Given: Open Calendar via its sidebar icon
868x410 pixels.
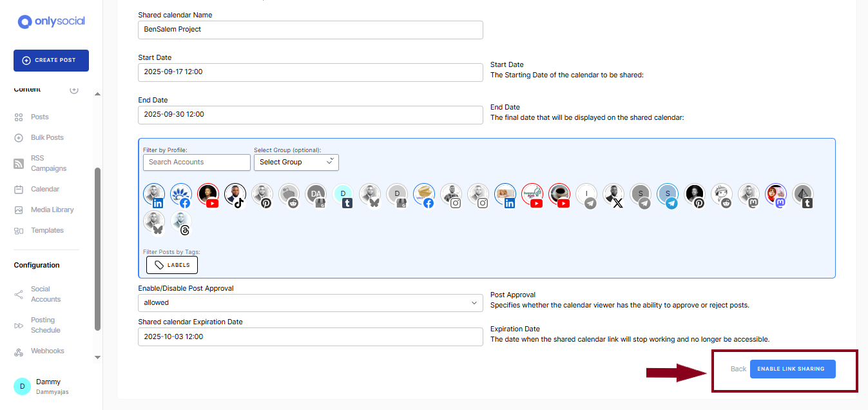Looking at the screenshot, I should pyautogui.click(x=19, y=190).
